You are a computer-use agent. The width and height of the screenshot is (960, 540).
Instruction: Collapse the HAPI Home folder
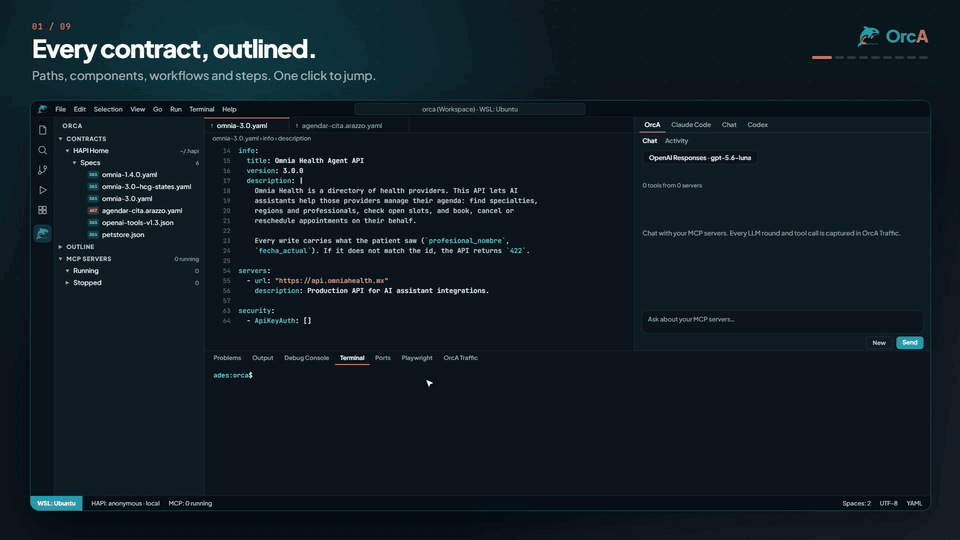(x=68, y=151)
